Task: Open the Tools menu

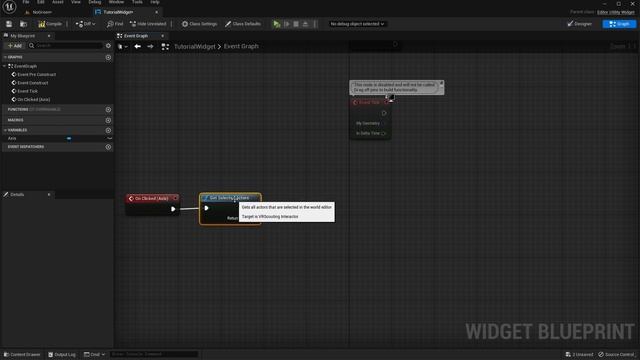Action: tap(137, 2)
